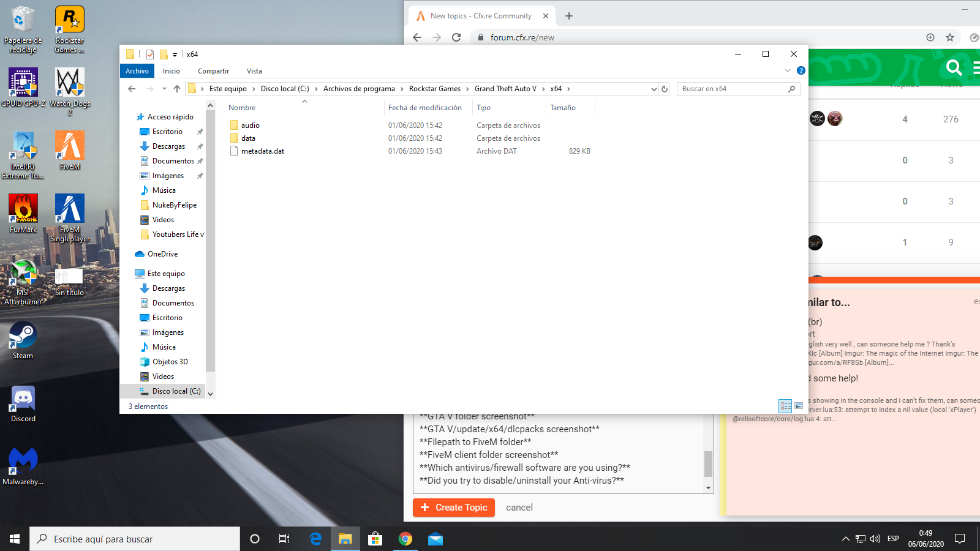Screen dimensions: 980x551
Task: Switch to large icons view in File Explorer
Action: [799, 406]
